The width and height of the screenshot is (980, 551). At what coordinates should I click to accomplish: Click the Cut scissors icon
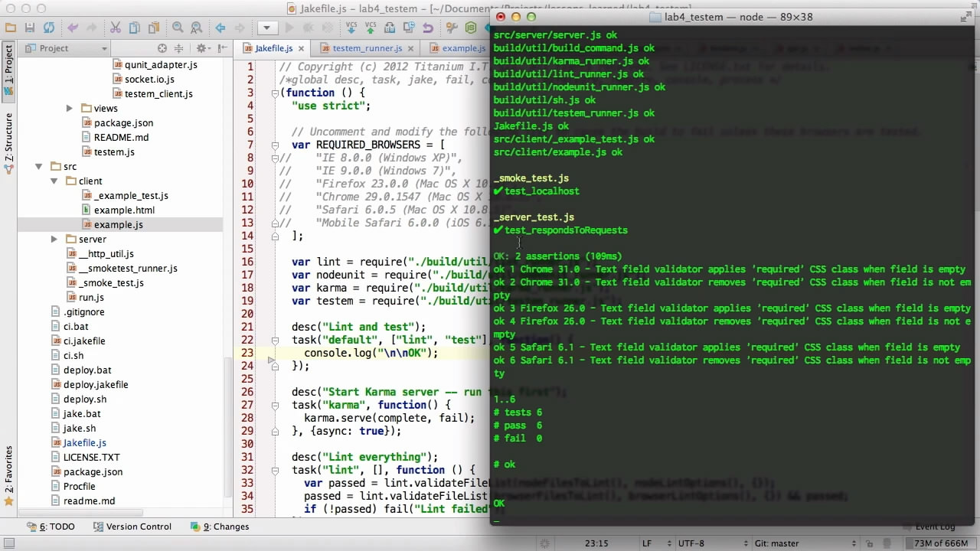[116, 28]
